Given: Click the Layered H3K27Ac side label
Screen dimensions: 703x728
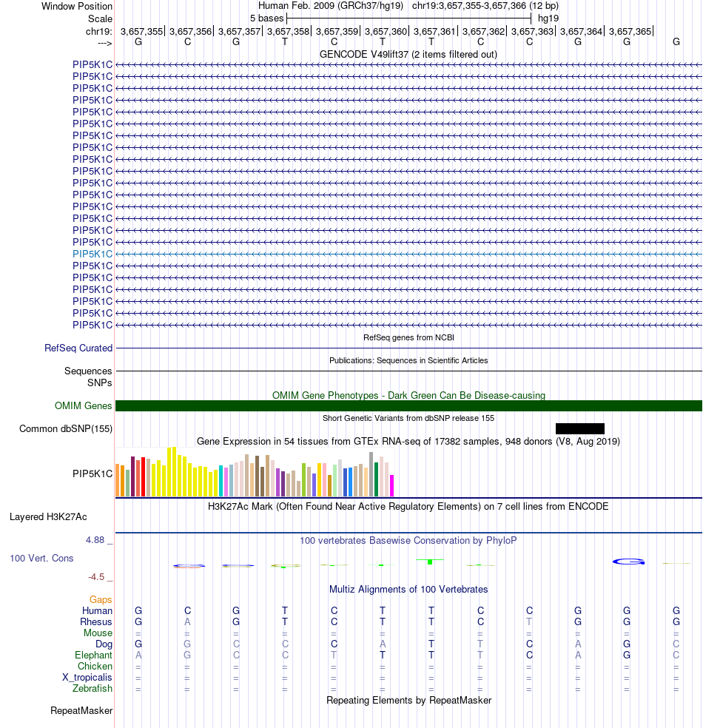Looking at the screenshot, I should pyautogui.click(x=48, y=517).
